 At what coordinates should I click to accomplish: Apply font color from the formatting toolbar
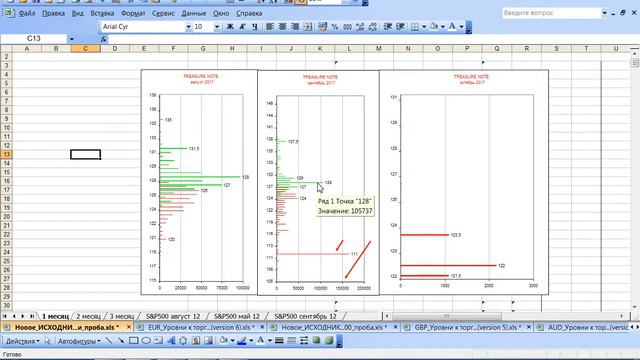pos(452,27)
